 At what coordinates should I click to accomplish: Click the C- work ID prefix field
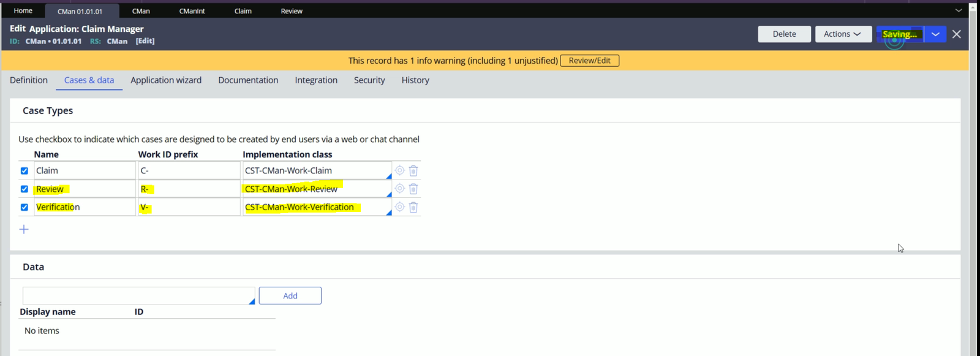coord(189,170)
